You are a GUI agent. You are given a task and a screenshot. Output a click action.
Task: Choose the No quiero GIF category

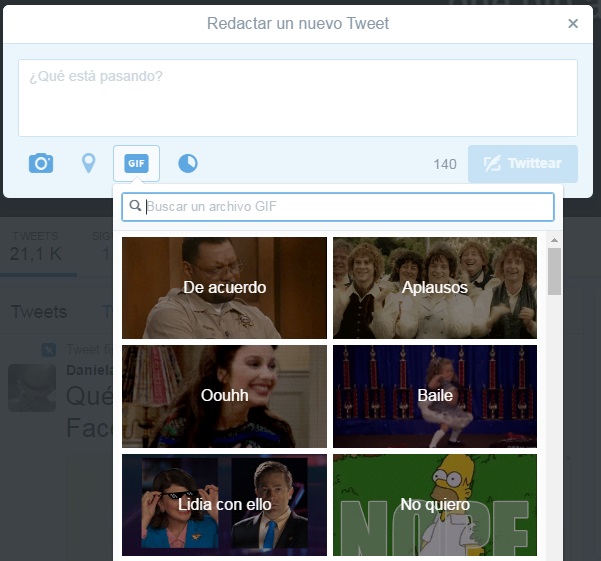[x=435, y=505]
